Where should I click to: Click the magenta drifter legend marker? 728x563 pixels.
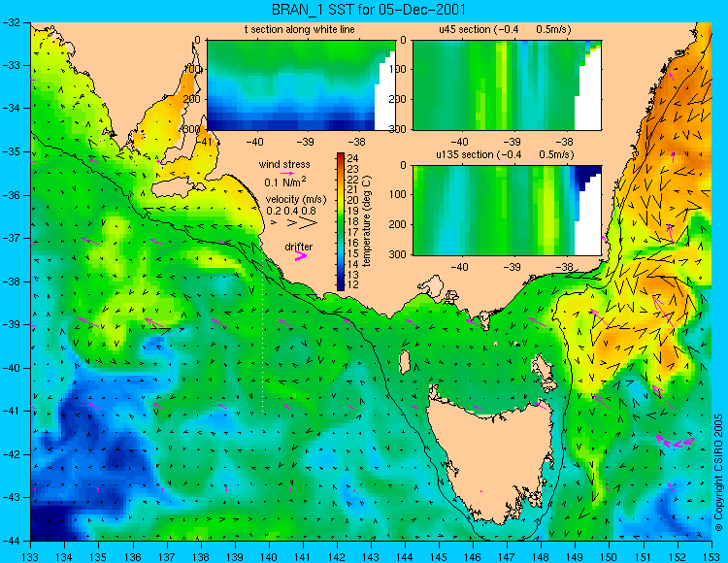click(301, 256)
